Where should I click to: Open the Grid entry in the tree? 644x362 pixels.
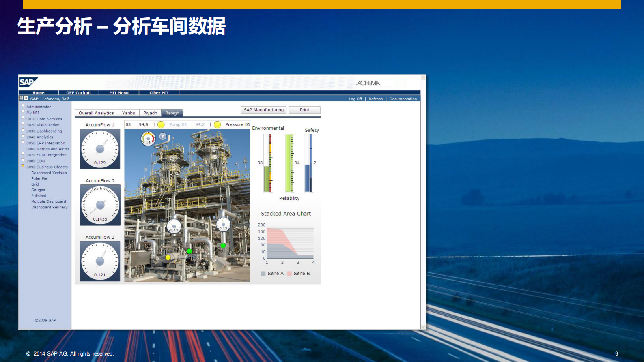coord(35,184)
